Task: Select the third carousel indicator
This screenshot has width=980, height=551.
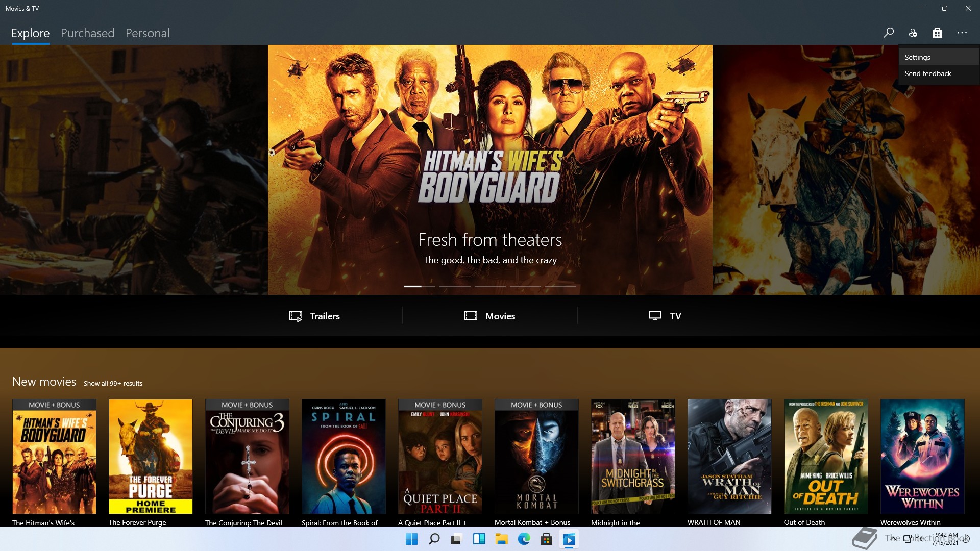Action: [x=490, y=286]
